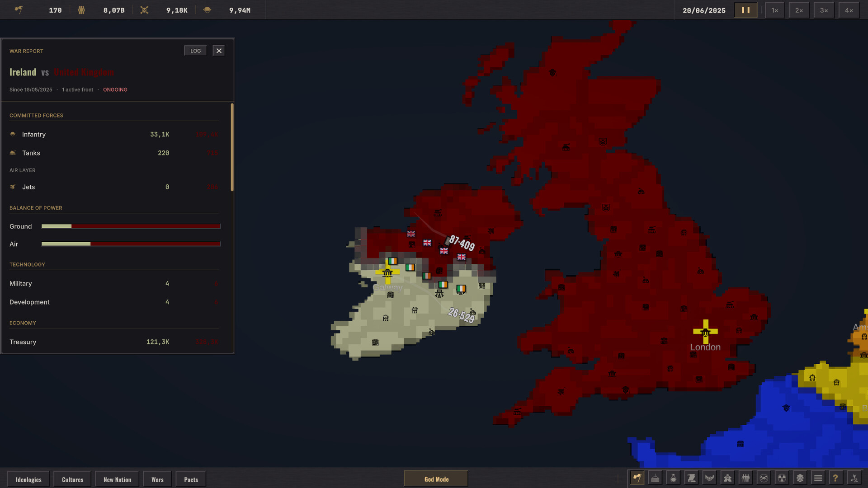The width and height of the screenshot is (868, 488).
Task: Click the 26-529 battle counter on map
Action: pos(462,315)
